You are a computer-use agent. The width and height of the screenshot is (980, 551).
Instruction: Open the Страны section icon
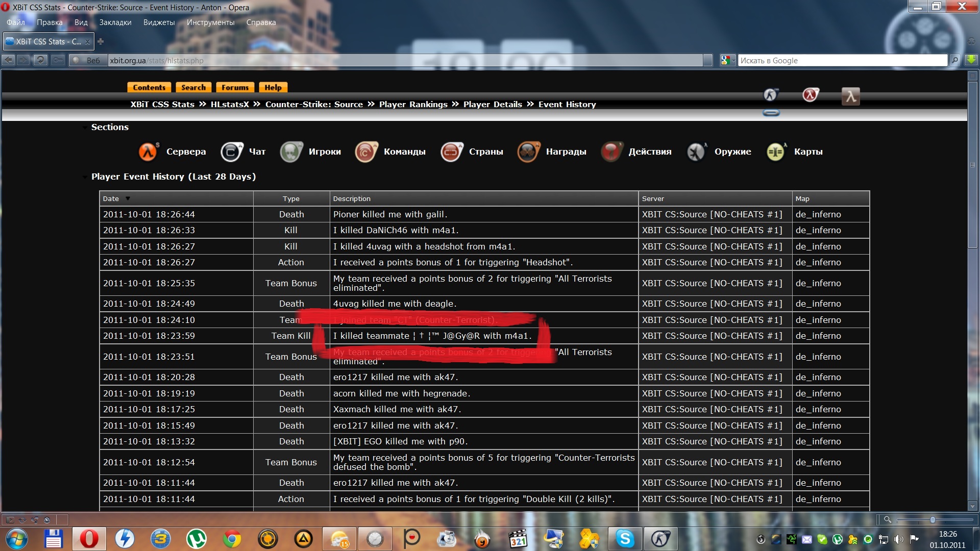(x=452, y=152)
